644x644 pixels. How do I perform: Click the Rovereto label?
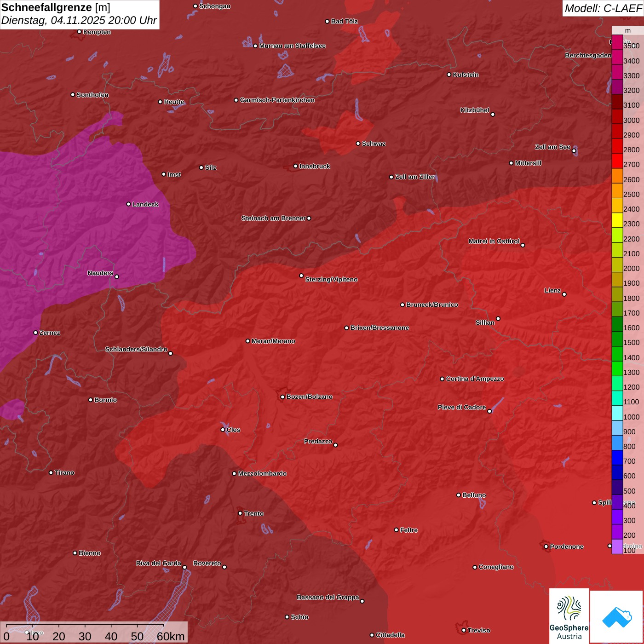[x=207, y=563]
